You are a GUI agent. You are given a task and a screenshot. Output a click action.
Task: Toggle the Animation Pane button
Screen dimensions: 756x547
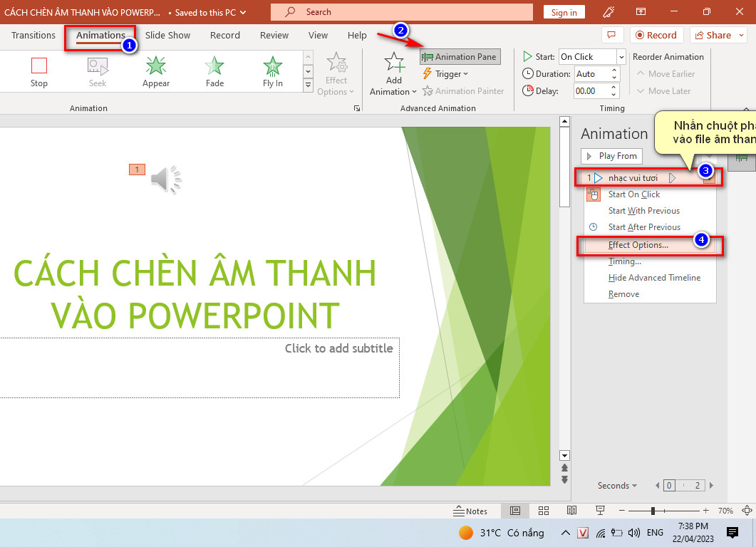tap(460, 57)
